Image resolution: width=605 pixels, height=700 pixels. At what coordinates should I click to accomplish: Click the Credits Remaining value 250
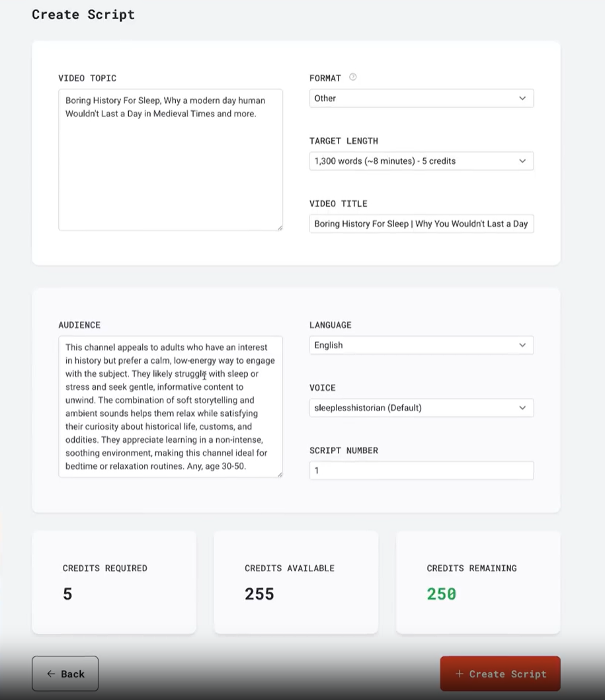pyautogui.click(x=441, y=594)
